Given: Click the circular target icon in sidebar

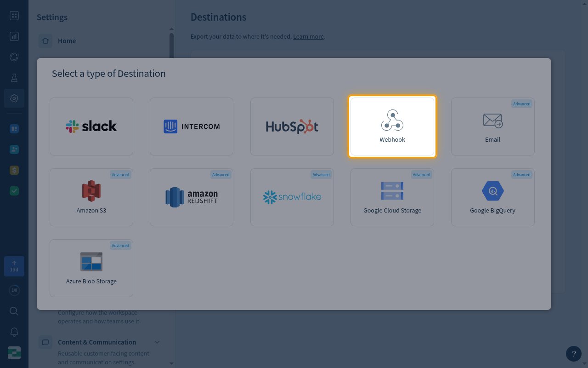Looking at the screenshot, I should click(x=14, y=57).
